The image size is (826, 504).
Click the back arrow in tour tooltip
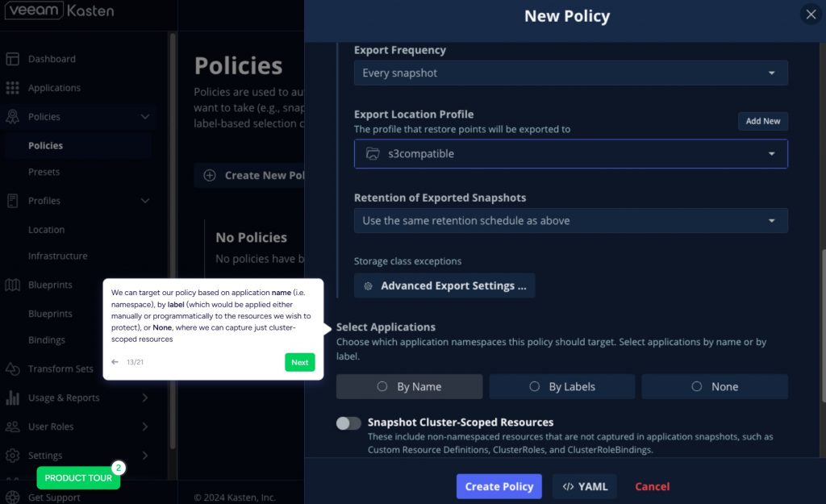(115, 363)
